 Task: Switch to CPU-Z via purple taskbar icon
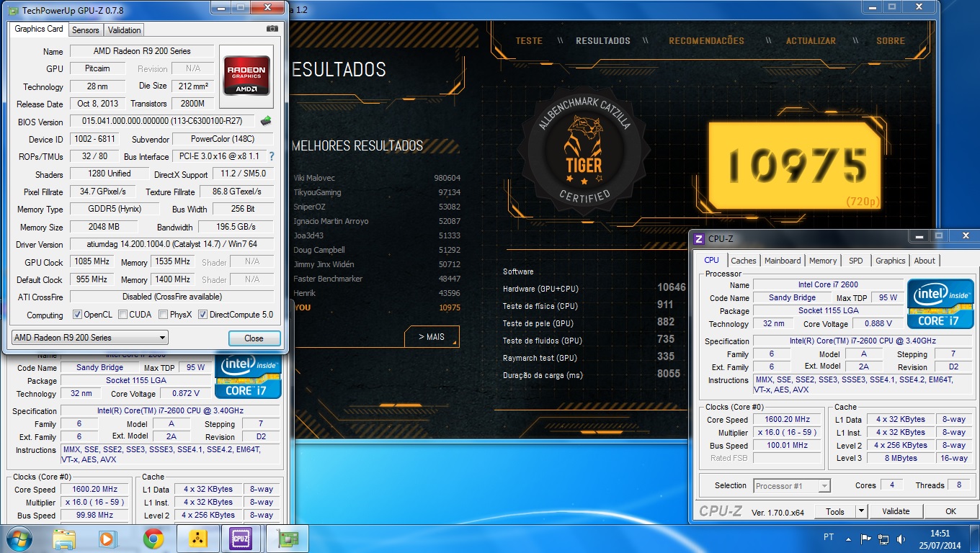pyautogui.click(x=241, y=538)
